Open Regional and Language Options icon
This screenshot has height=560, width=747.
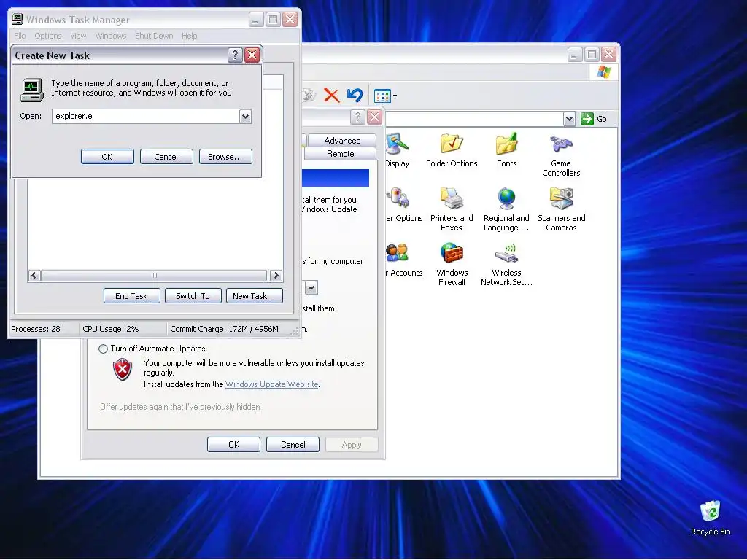(506, 209)
